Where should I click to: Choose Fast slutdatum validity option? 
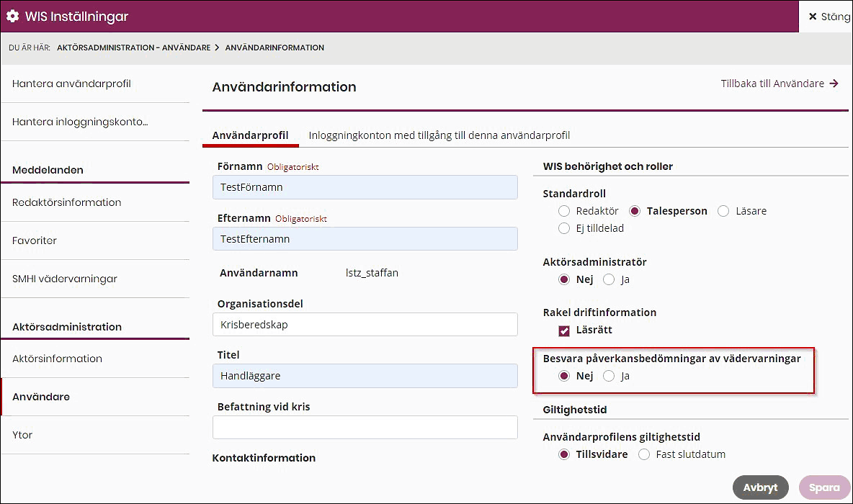coord(644,454)
